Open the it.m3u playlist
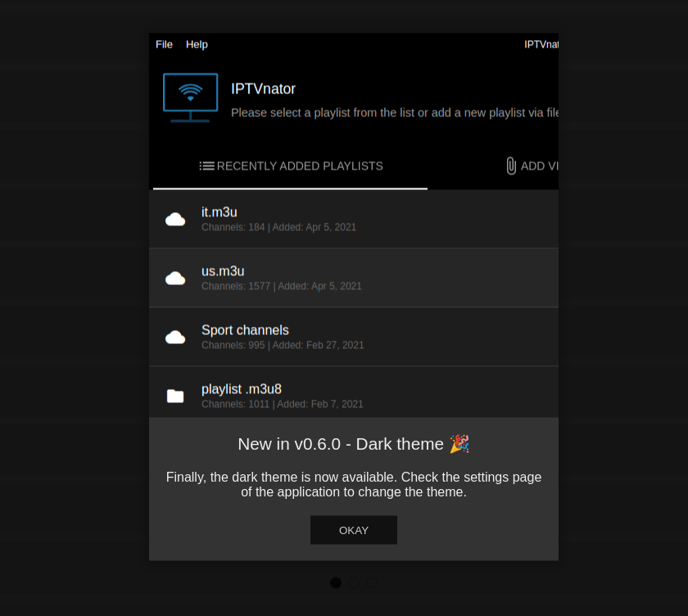688x616 pixels. pos(354,219)
